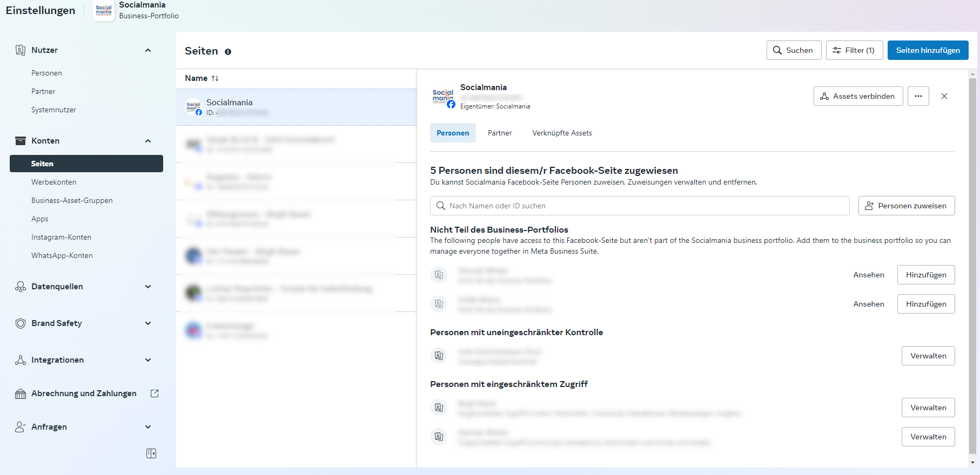Screen dimensions: 980x475
Task: Open the Filter (1) button
Action: (854, 50)
